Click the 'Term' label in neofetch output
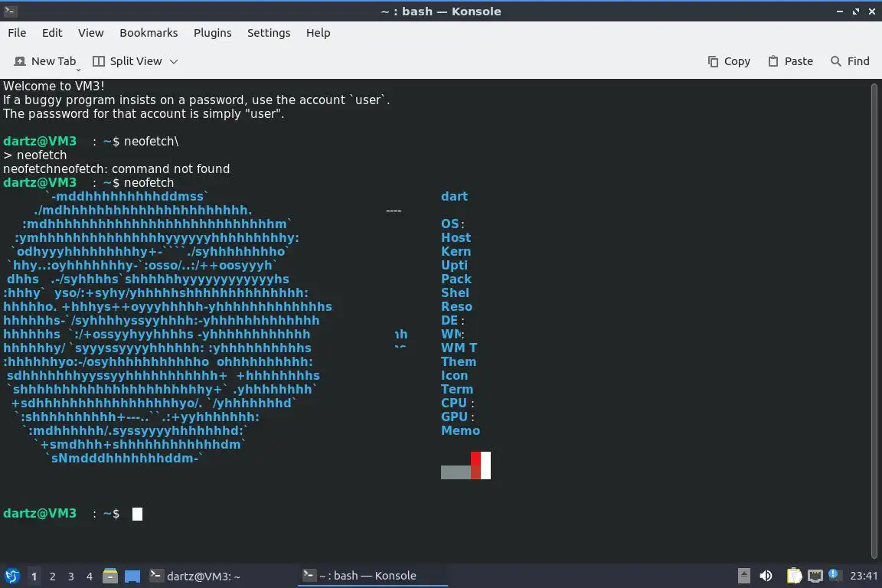 [457, 389]
